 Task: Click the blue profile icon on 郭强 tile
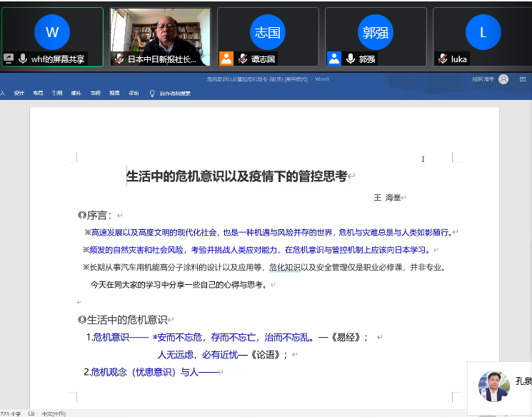[333, 59]
